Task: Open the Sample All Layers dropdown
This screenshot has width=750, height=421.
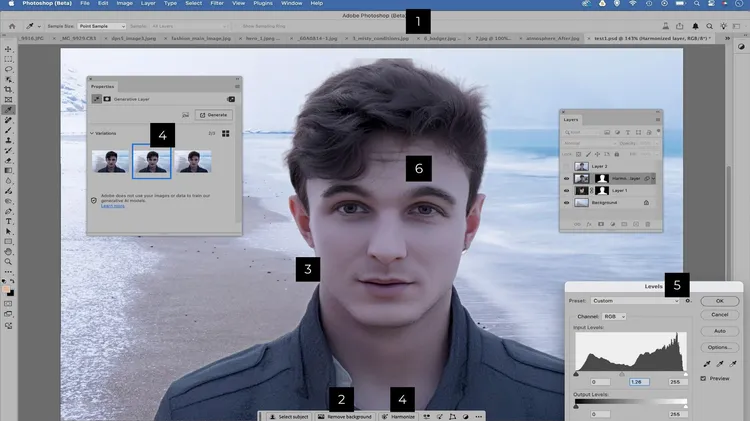Action: (189, 26)
